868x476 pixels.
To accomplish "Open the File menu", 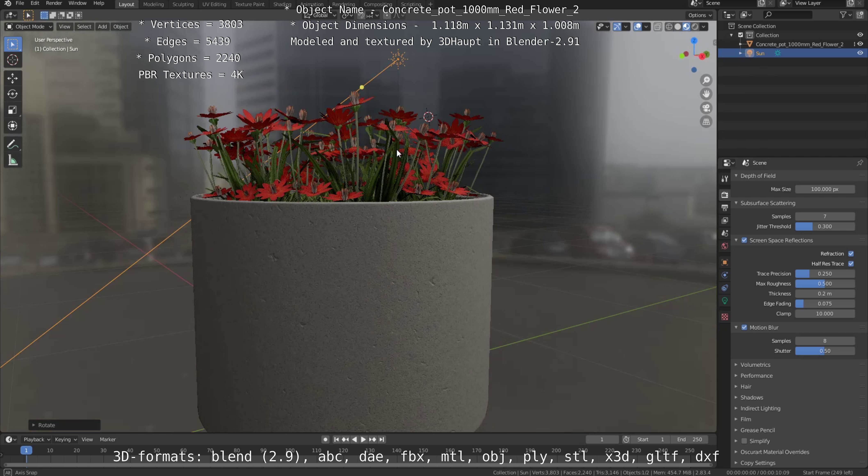I will click(20, 3).
